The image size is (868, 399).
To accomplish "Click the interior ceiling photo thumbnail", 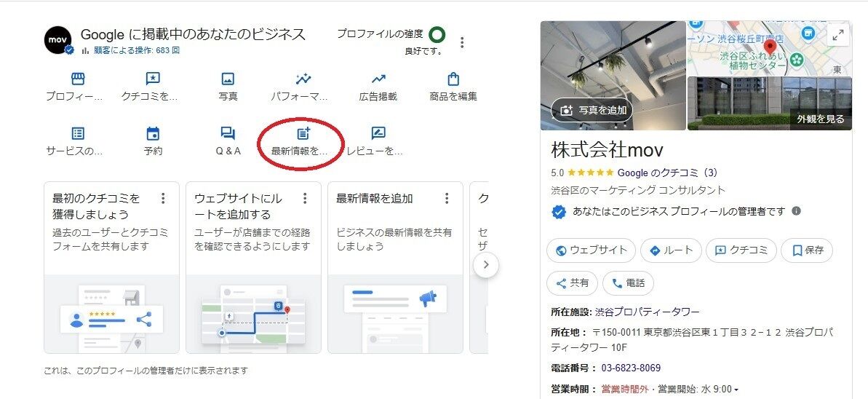I will [613, 76].
